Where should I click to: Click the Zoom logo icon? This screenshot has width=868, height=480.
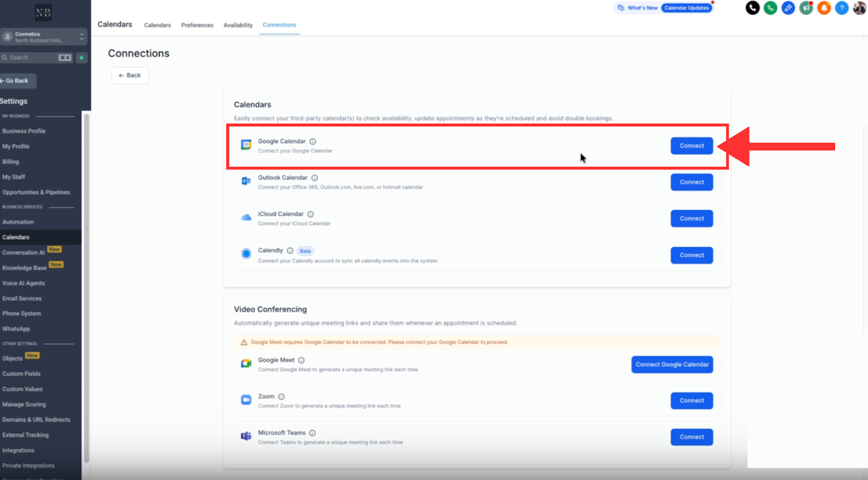click(x=246, y=400)
